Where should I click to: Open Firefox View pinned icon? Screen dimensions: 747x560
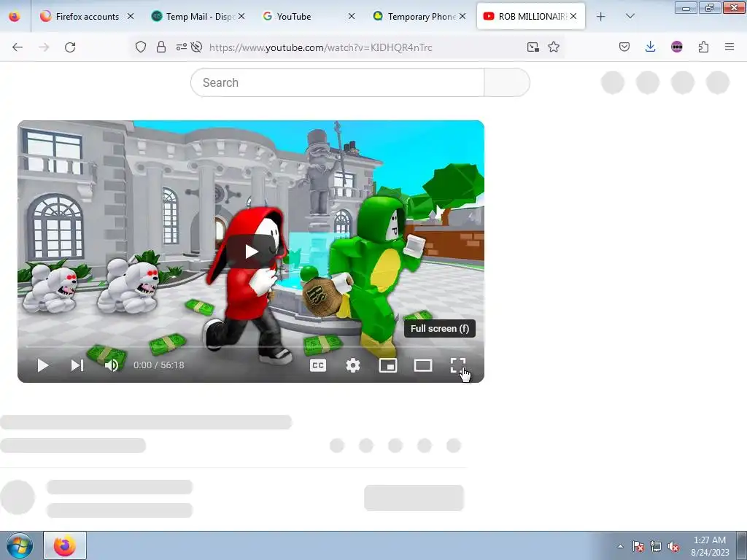(x=15, y=16)
